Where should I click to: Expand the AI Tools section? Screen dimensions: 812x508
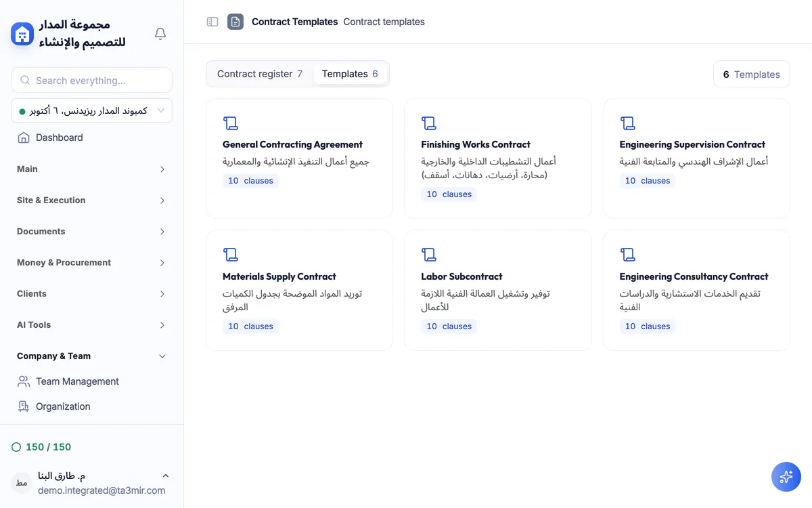[91, 325]
